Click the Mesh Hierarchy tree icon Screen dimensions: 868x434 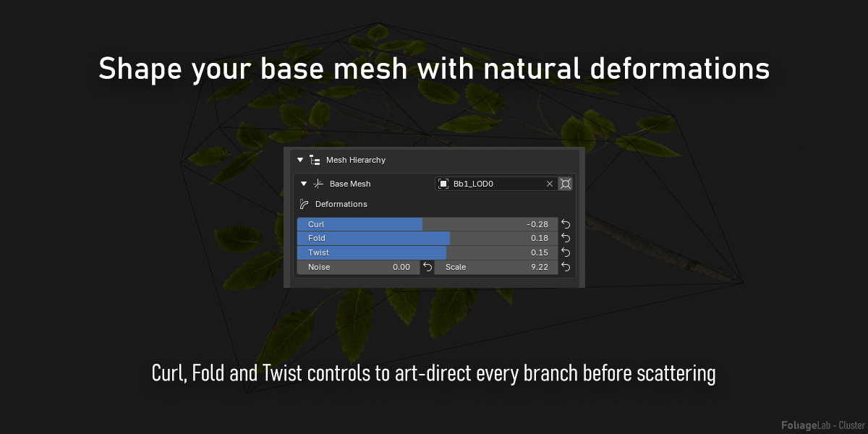point(315,160)
